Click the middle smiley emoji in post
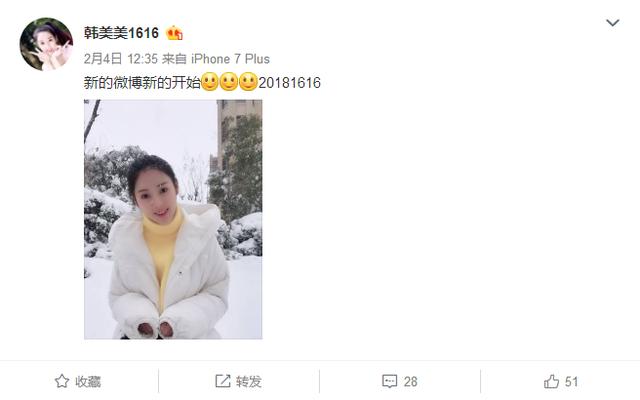The image size is (640, 400). (229, 82)
